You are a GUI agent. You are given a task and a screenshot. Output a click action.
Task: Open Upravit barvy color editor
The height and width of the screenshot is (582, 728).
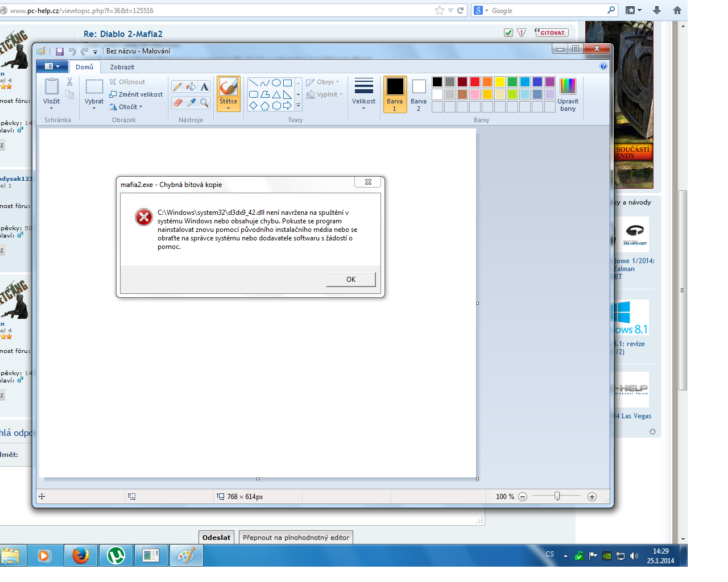click(x=568, y=94)
